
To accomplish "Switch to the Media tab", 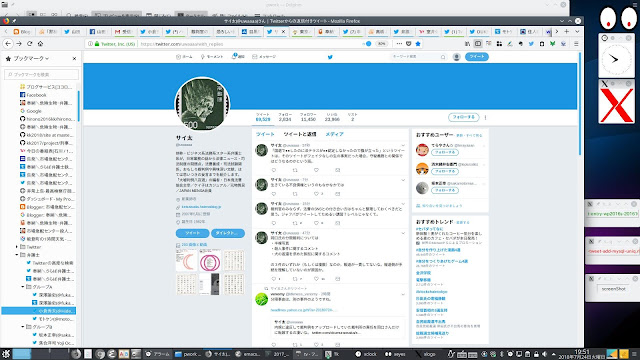I will pos(334,134).
